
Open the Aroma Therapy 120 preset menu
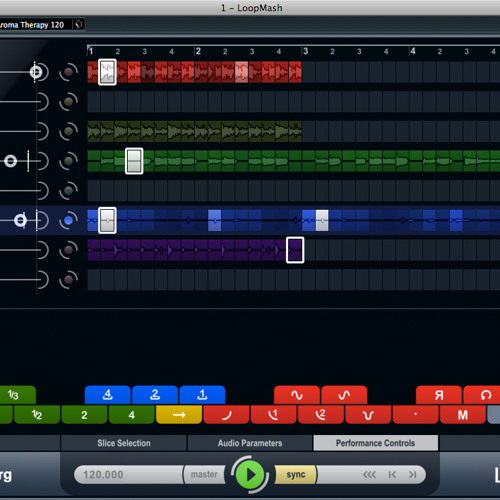point(35,25)
